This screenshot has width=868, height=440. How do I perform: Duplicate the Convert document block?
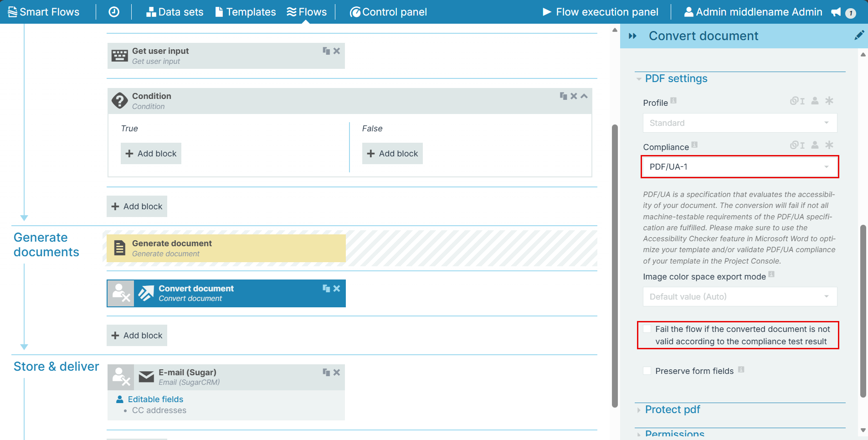(326, 289)
